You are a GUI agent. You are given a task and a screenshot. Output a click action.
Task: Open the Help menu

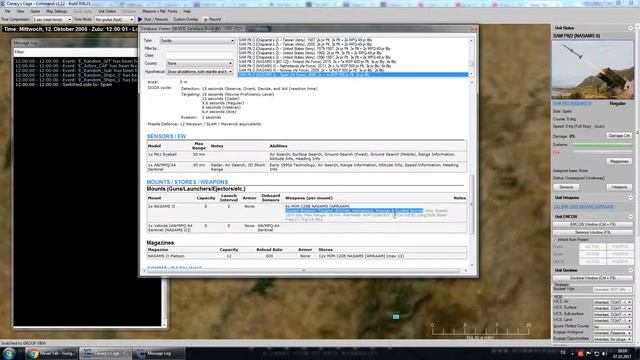tap(187, 11)
